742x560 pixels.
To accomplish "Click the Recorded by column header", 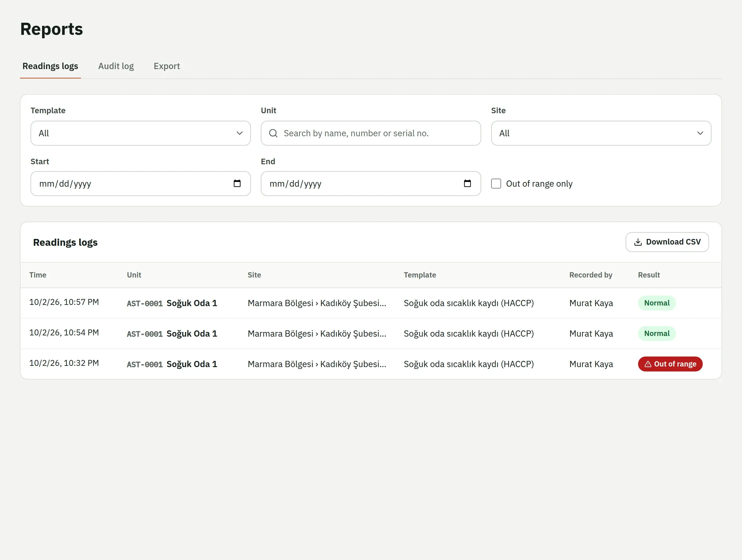I will [x=591, y=275].
